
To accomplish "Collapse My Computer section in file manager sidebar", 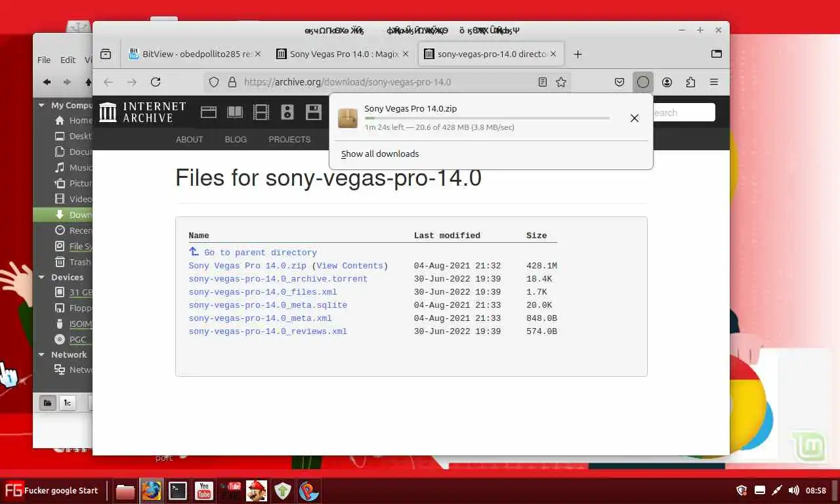I will pos(42,105).
